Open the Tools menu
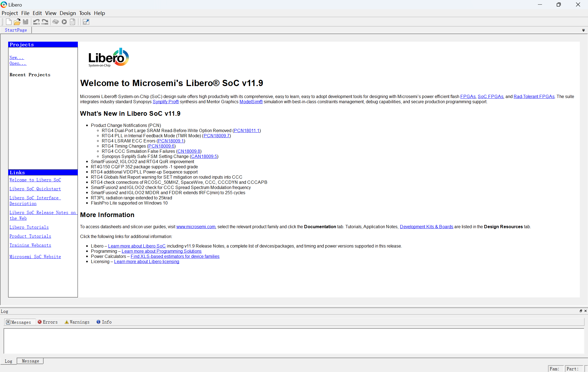The width and height of the screenshot is (588, 372). [85, 13]
